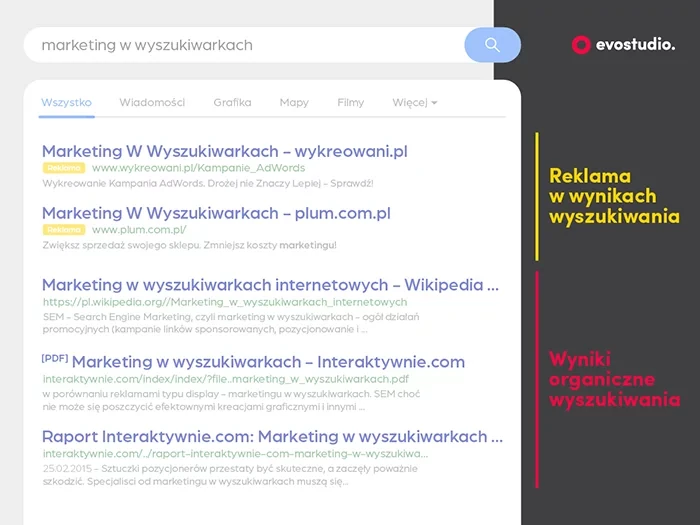Click snippet 'w porównaniu reklamami typu display'

coord(231,400)
